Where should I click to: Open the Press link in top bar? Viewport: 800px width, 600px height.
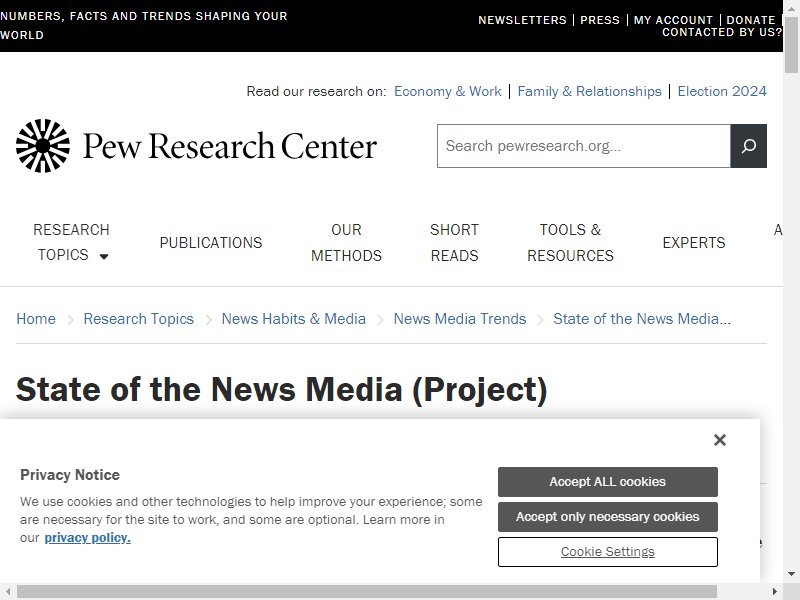(600, 20)
